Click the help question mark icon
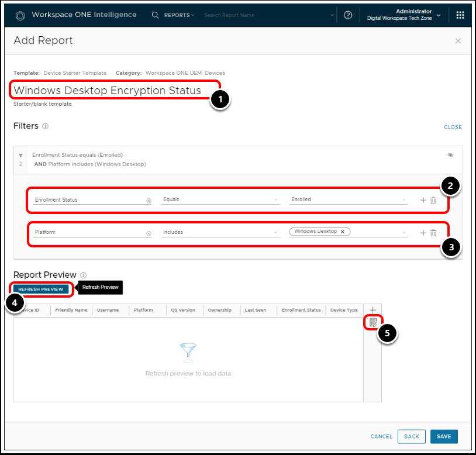The width and height of the screenshot is (476, 455). coord(348,15)
